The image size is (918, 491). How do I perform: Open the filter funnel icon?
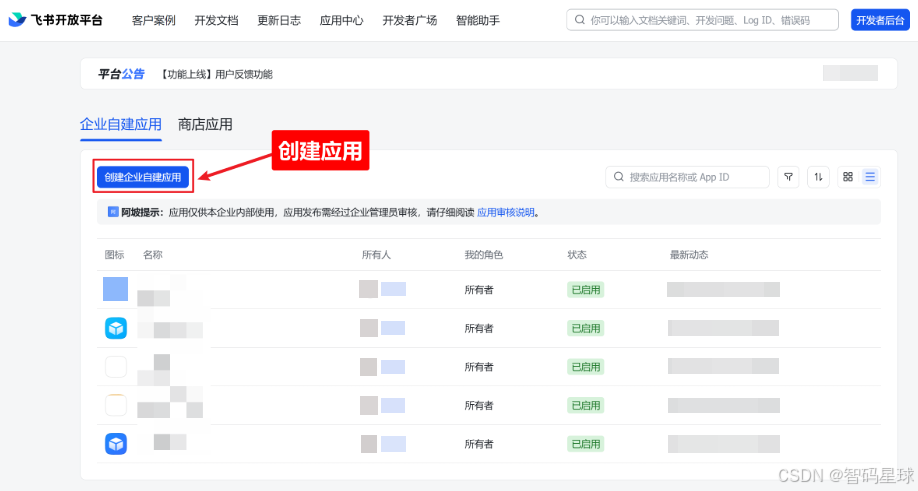[788, 177]
